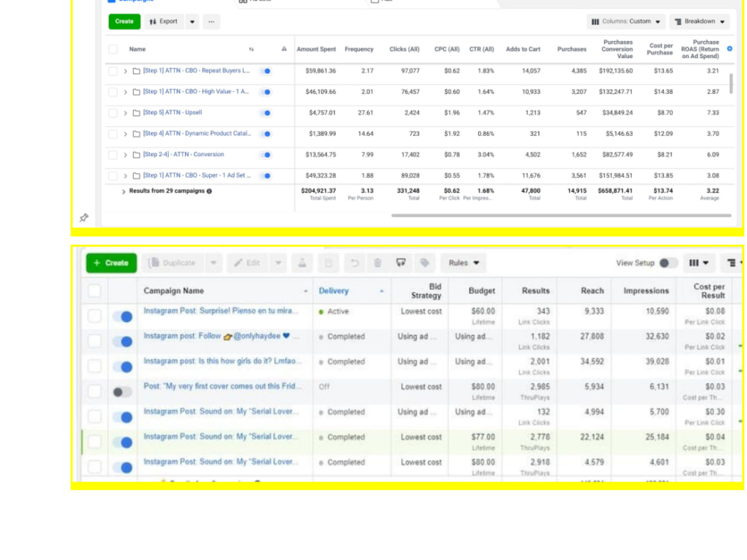This screenshot has height=560, width=747.
Task: Open 'My very first cover comes out' campaign
Action: 223,386
